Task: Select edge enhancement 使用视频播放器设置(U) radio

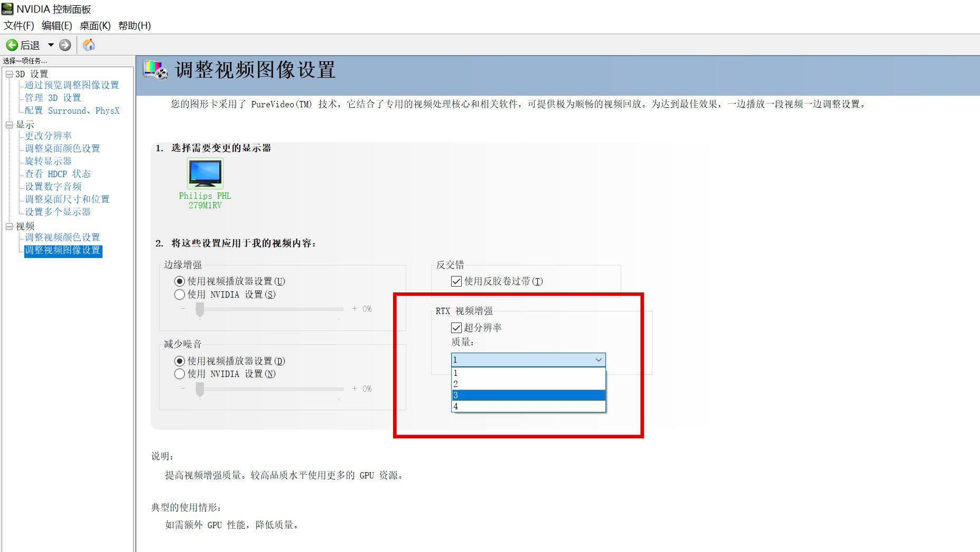Action: pyautogui.click(x=180, y=281)
